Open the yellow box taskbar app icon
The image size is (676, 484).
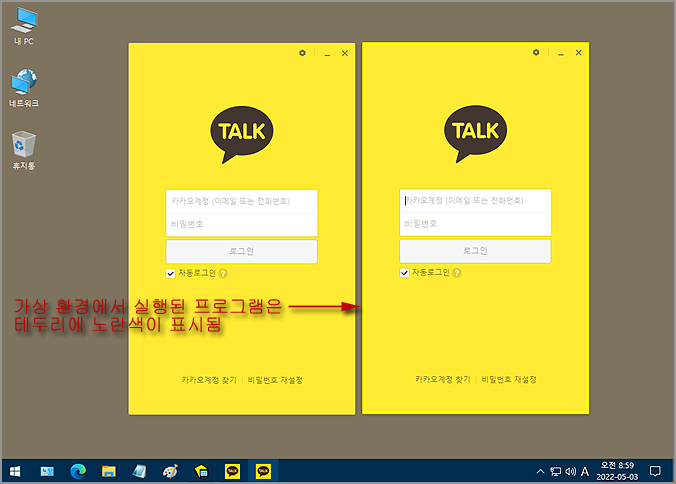201,472
